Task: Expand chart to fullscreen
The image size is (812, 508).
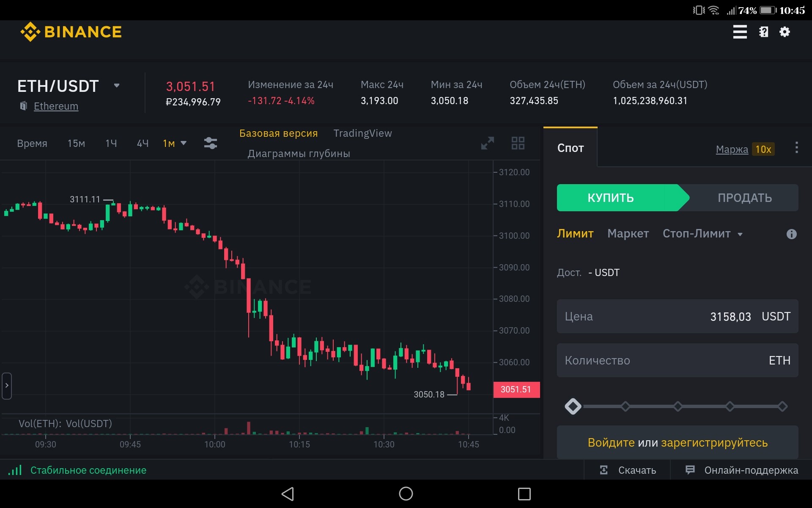Action: [487, 143]
